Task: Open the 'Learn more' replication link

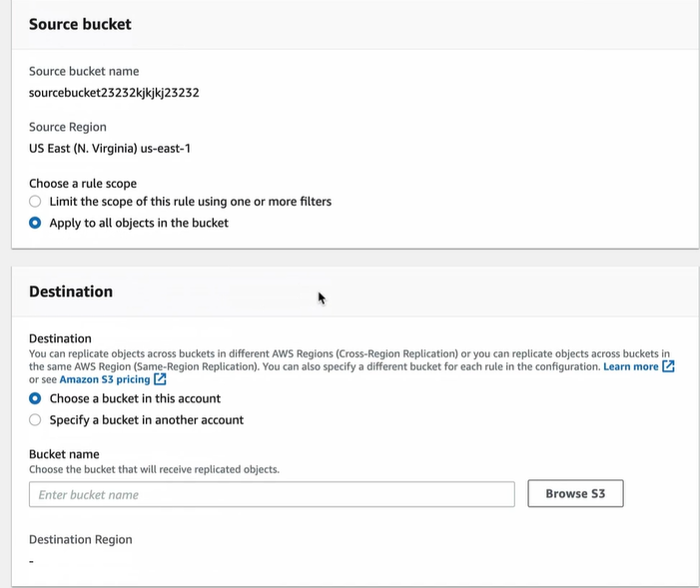Action: pyautogui.click(x=631, y=366)
